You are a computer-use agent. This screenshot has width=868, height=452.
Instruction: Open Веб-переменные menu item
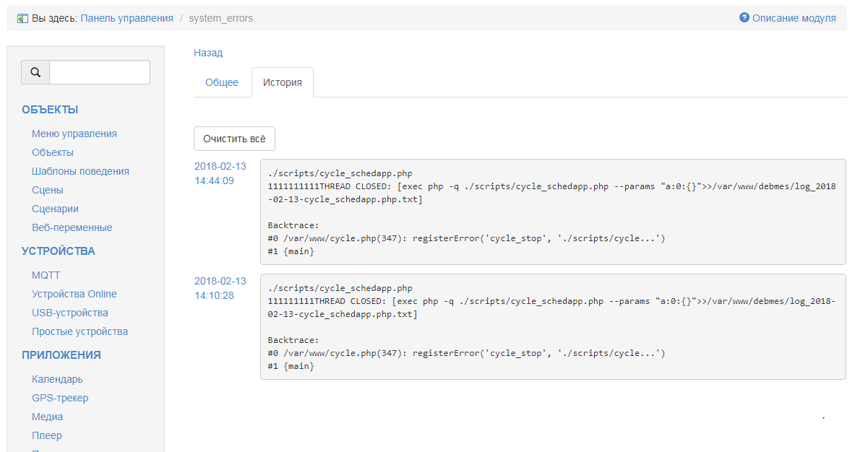point(72,227)
